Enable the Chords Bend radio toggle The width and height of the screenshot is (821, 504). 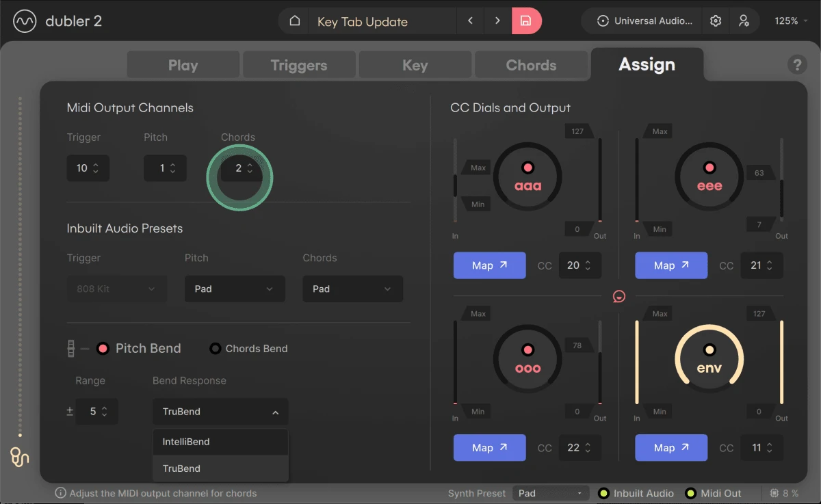point(215,349)
